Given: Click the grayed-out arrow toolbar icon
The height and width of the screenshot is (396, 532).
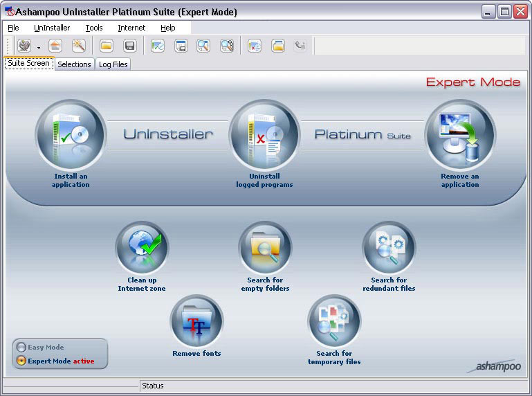Looking at the screenshot, I should click(300, 46).
